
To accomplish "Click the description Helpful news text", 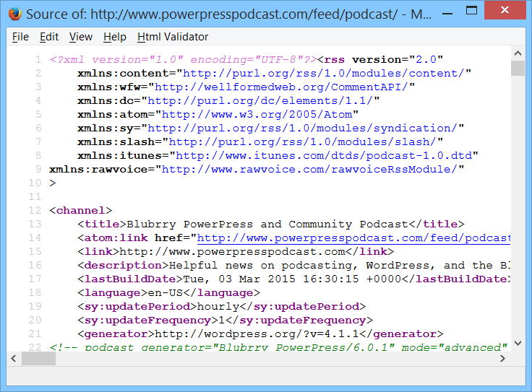I will pos(340,265).
